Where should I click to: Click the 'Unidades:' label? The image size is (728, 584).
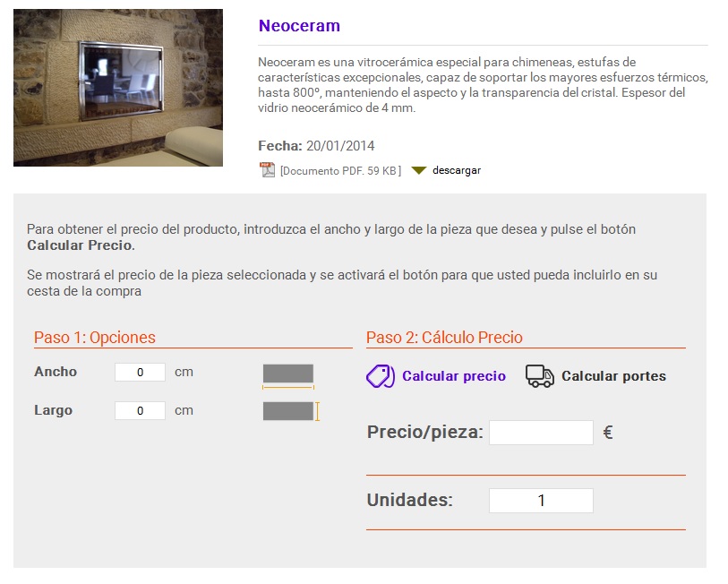coord(409,500)
